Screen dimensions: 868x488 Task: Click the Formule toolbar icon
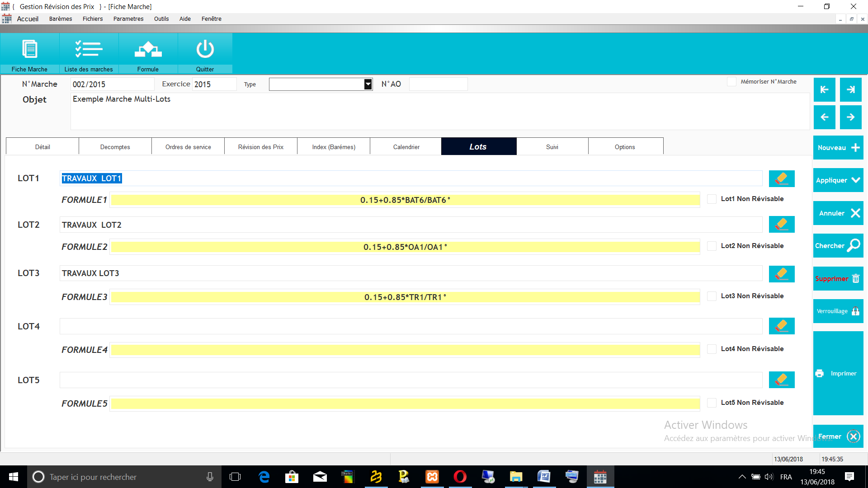pos(148,49)
